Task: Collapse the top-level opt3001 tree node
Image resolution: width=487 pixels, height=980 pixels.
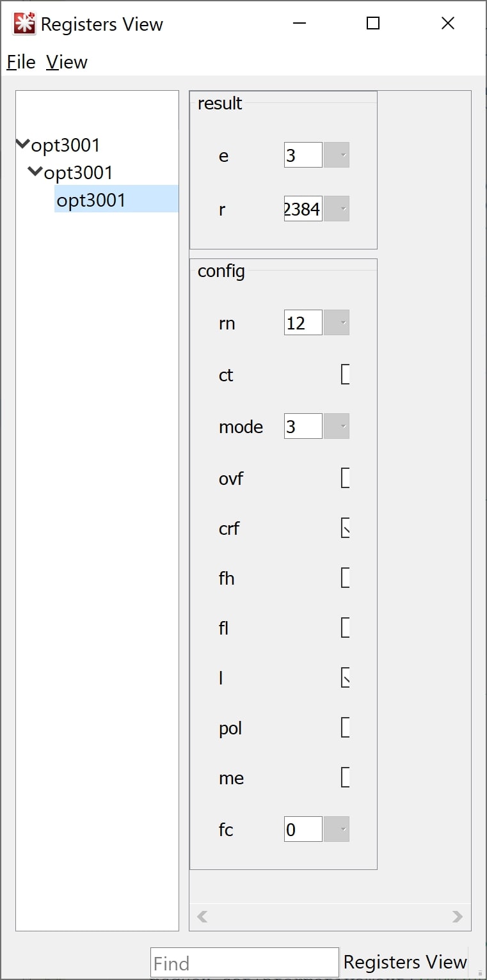Action: [23, 145]
